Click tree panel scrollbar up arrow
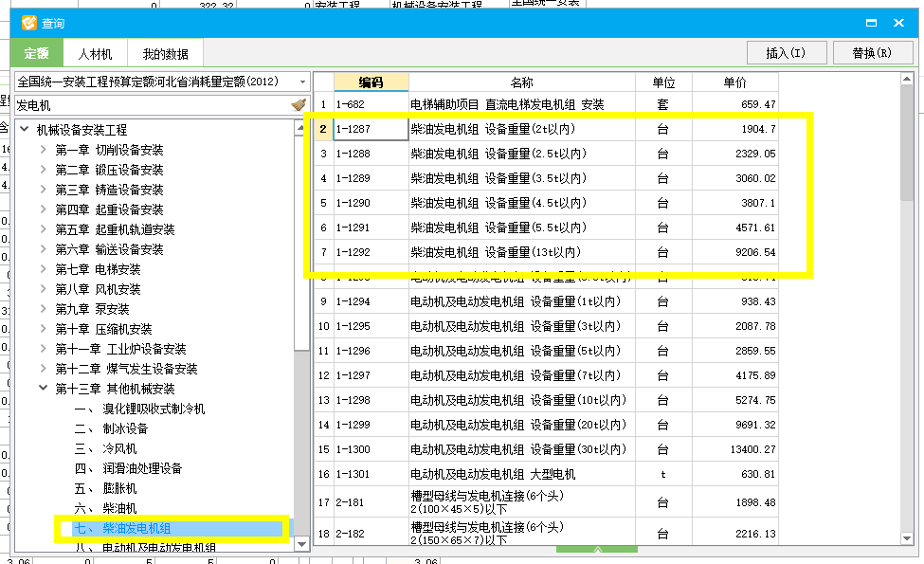Image resolution: width=924 pixels, height=564 pixels. (301, 127)
